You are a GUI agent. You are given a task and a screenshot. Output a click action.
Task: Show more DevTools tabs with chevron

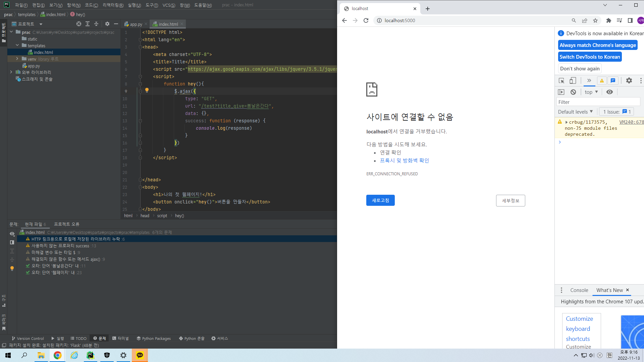pos(589,80)
